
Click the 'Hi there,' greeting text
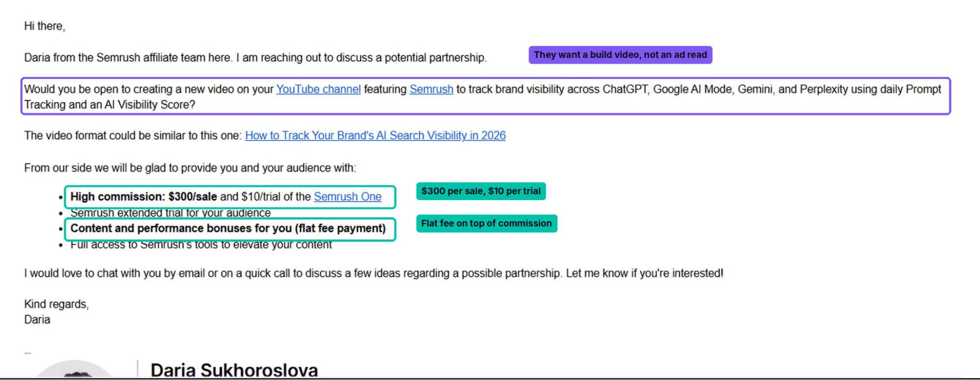(45, 26)
